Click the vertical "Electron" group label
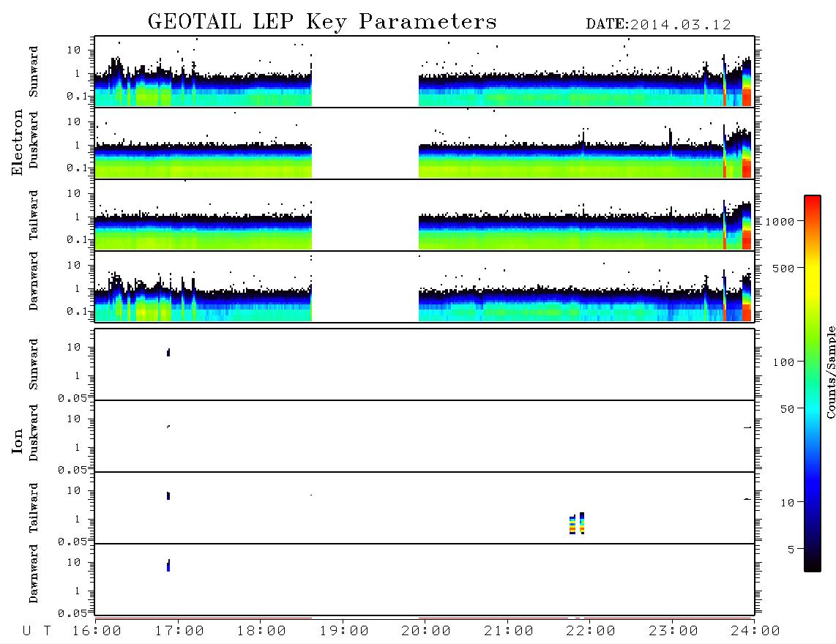The width and height of the screenshot is (836, 644). tap(17, 143)
